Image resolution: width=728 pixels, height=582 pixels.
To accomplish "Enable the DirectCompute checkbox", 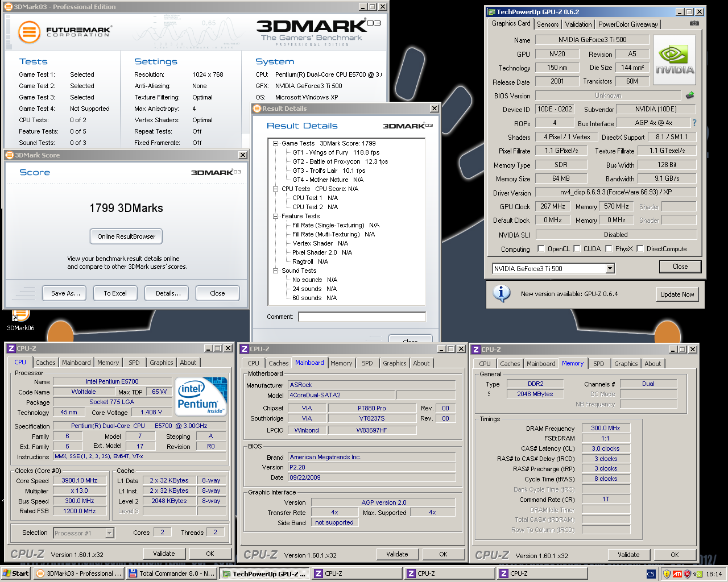I will 640,249.
